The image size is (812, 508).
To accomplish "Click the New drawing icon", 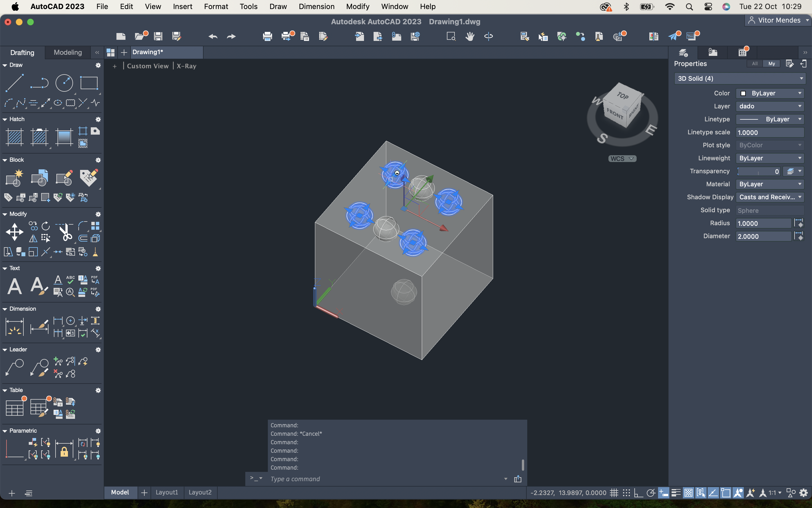I will pyautogui.click(x=121, y=36).
